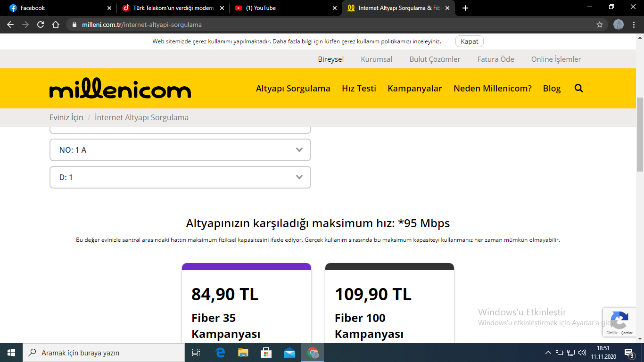This screenshot has width=644, height=362.
Task: Open Microsoft Store from the taskbar
Action: (266, 353)
